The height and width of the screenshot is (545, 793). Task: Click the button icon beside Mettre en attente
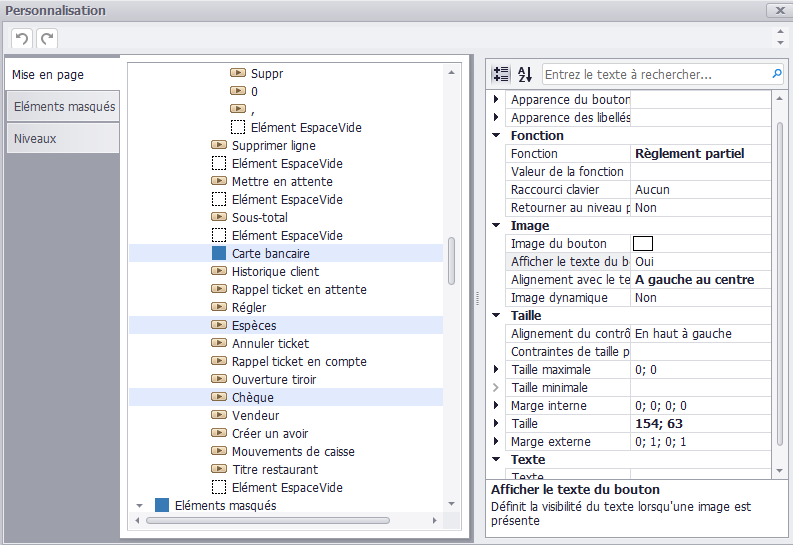coord(218,181)
